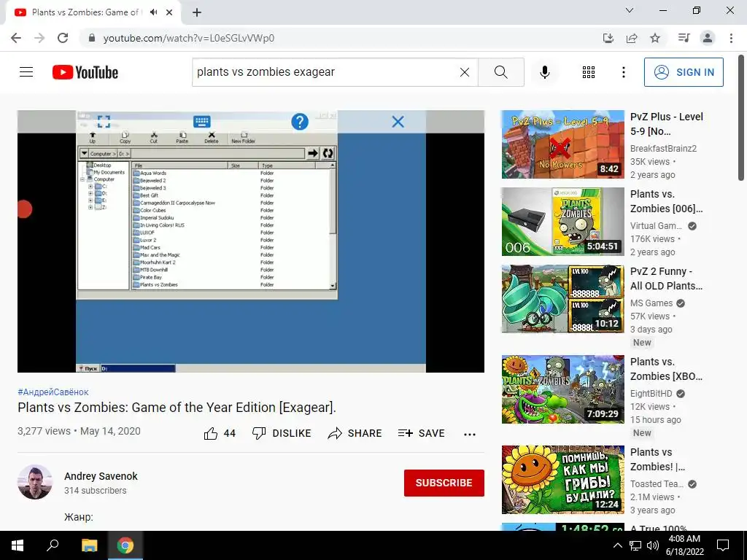Open Toasted Tea Plants vs Zombies thumbnail
The image size is (747, 560).
click(x=562, y=480)
